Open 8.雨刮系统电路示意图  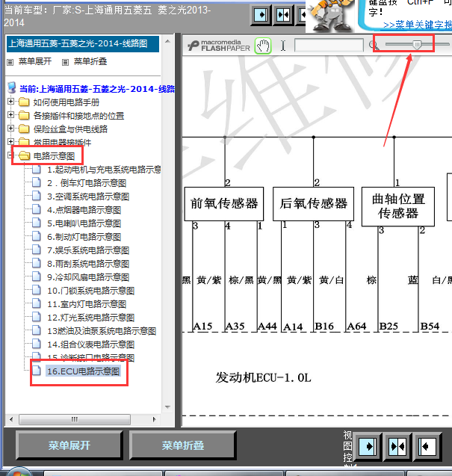(x=88, y=264)
